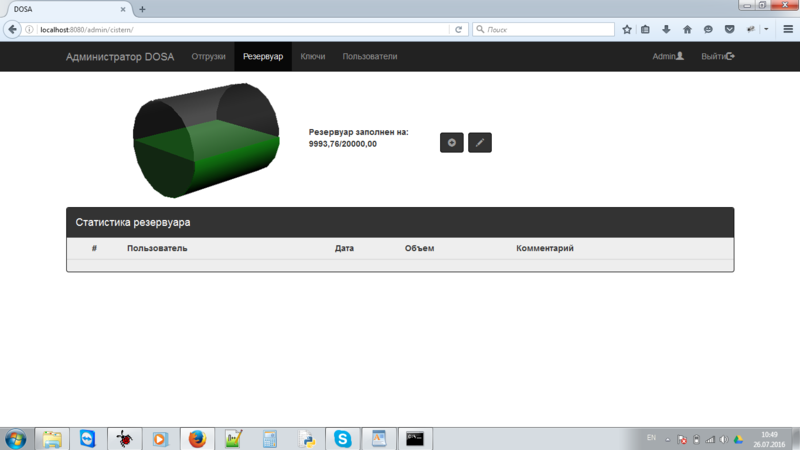800x450 pixels.
Task: Open the Firefox downloads arrow
Action: (666, 30)
